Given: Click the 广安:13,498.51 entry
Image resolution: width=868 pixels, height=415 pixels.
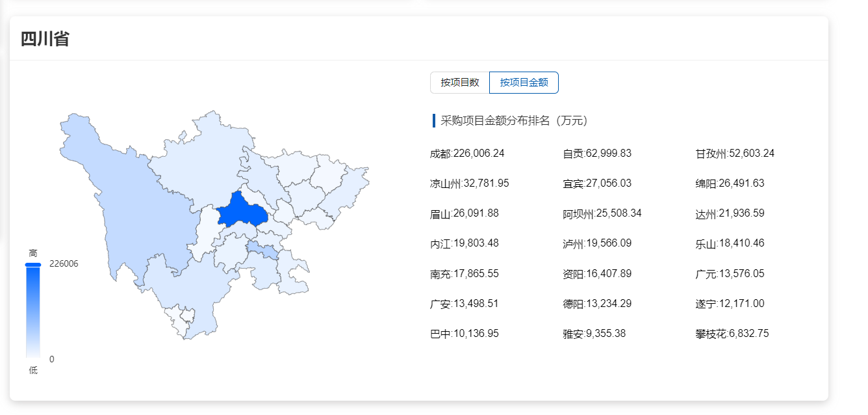Looking at the screenshot, I should point(465,304).
